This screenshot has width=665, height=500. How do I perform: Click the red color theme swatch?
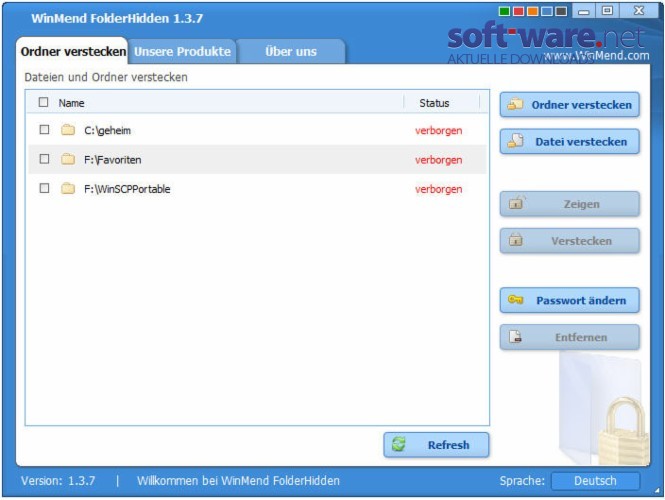click(x=518, y=11)
